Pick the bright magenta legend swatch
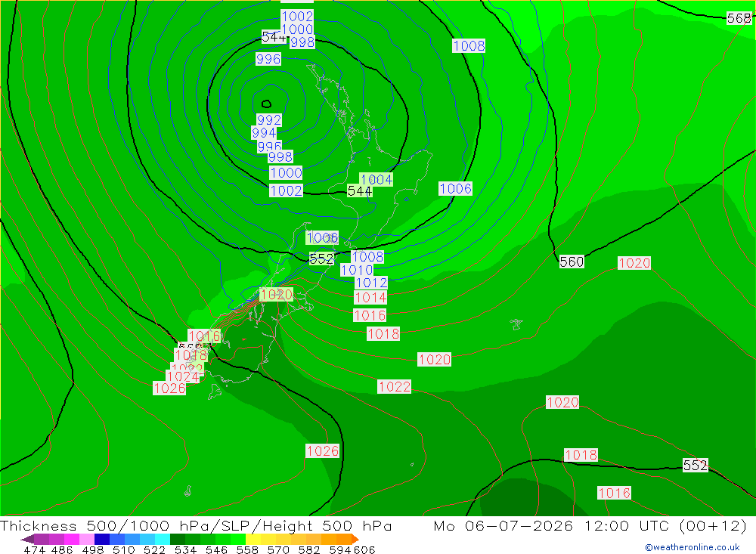This screenshot has width=756, height=554. point(72,539)
